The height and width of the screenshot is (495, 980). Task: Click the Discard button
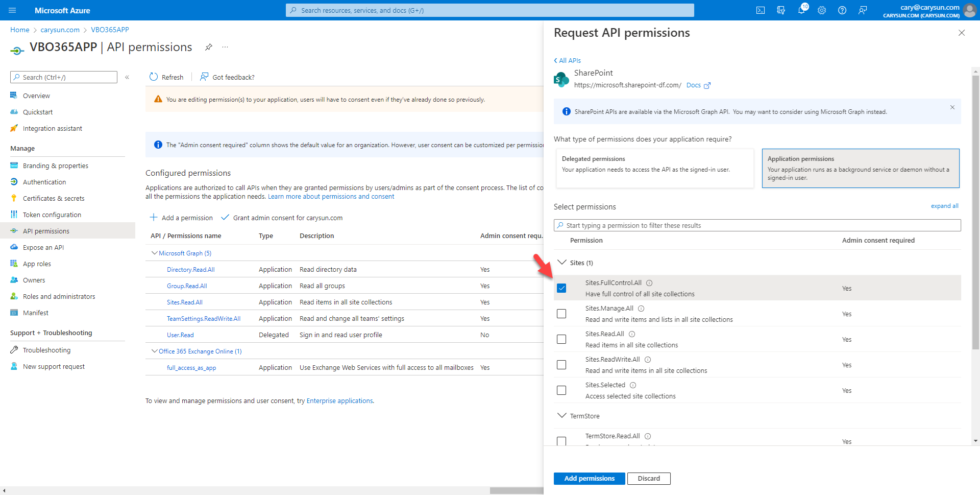649,479
